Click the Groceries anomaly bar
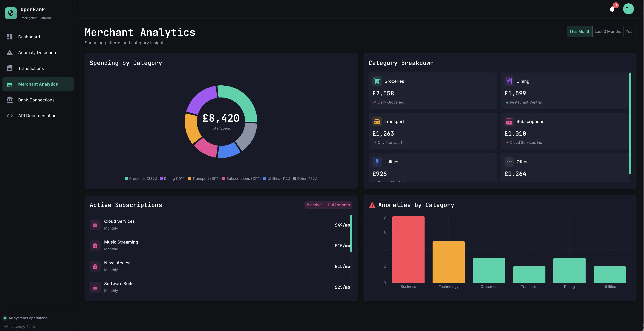 [x=489, y=271]
